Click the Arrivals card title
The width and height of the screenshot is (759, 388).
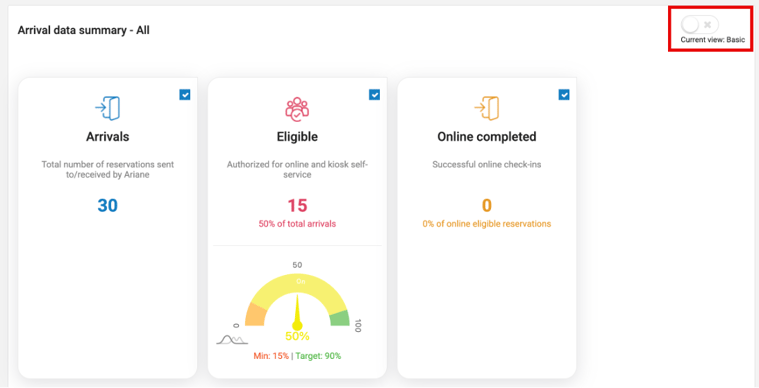(x=107, y=137)
